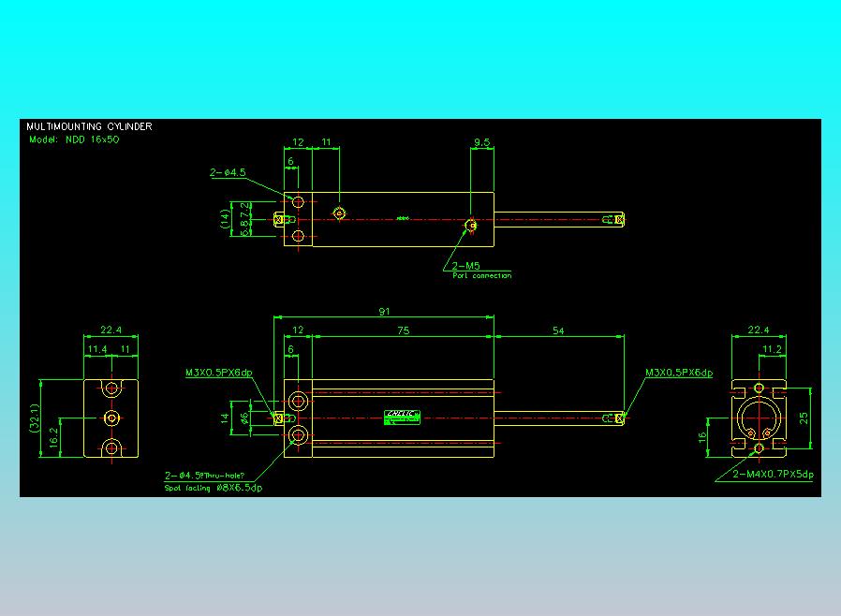
Task: Select the 6.8 dimension value
Action: [245, 227]
